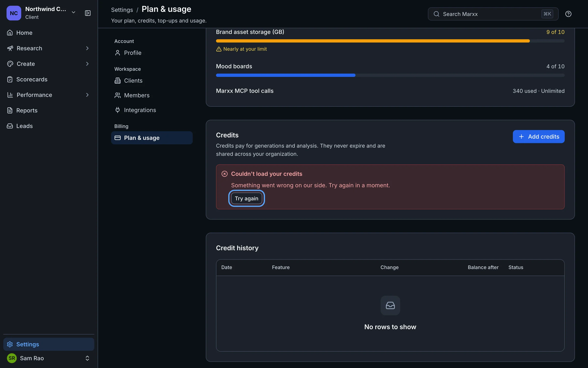Focus the Search Marxx field
Image resolution: width=588 pixels, height=368 pixels.
click(493, 14)
